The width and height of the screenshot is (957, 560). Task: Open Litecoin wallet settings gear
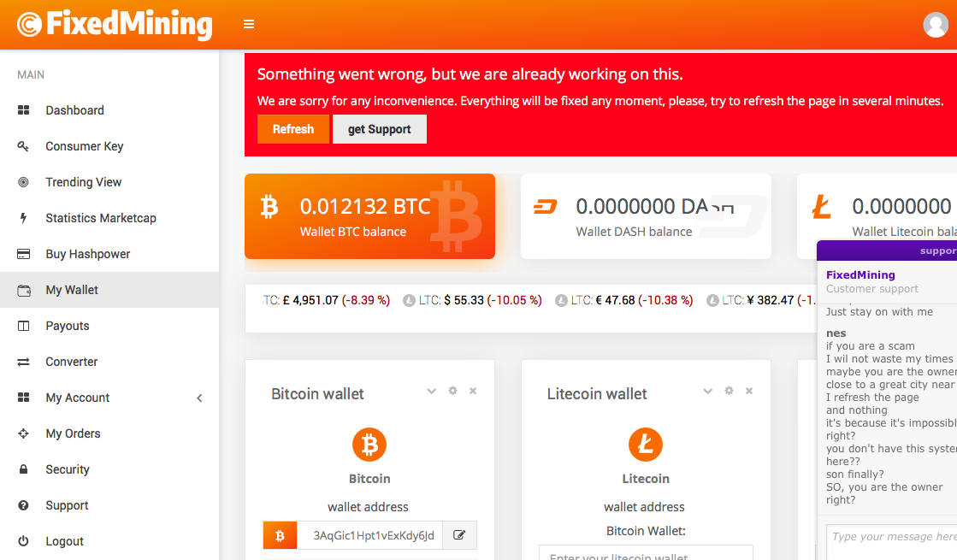tap(729, 391)
